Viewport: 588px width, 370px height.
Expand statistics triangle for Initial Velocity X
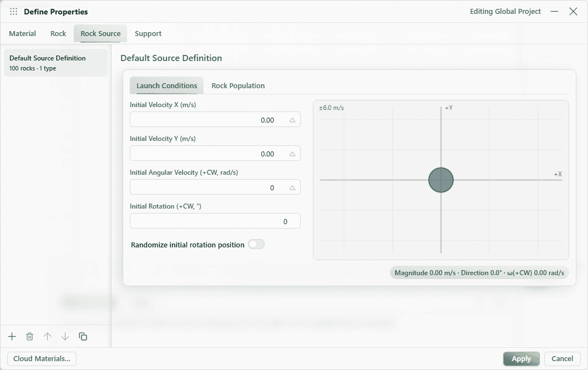(x=292, y=120)
